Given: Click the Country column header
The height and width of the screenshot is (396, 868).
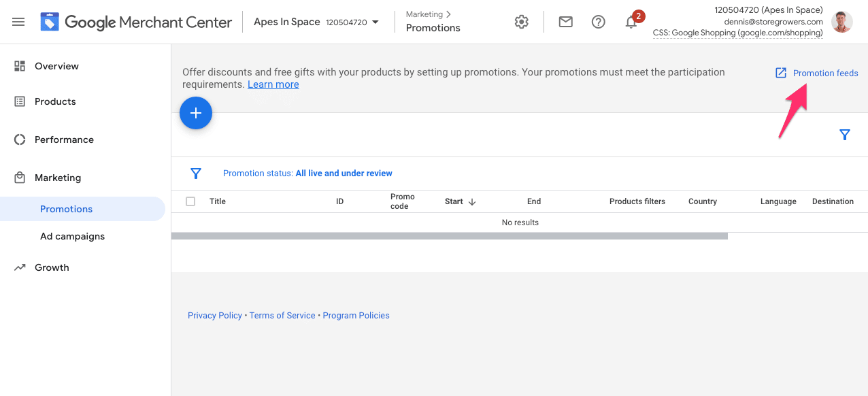Looking at the screenshot, I should click(x=703, y=201).
